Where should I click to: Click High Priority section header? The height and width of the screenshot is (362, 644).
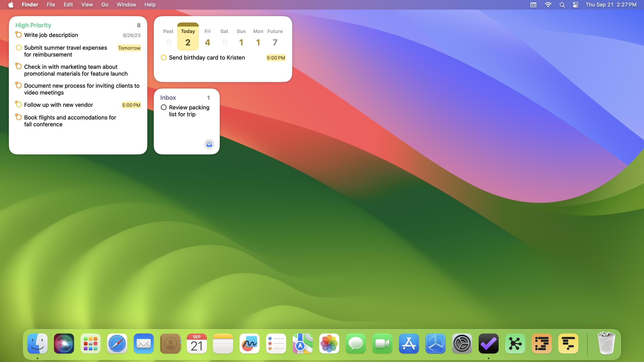pyautogui.click(x=33, y=25)
